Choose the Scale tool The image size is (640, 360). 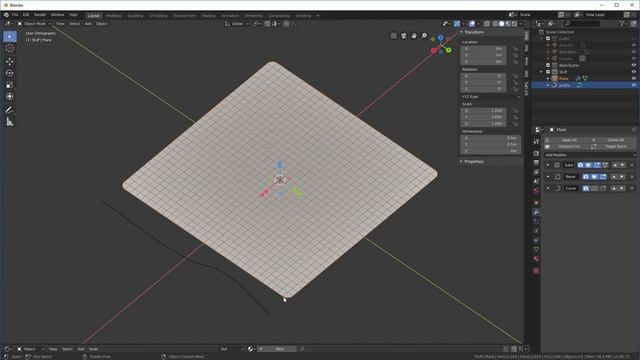pos(10,85)
